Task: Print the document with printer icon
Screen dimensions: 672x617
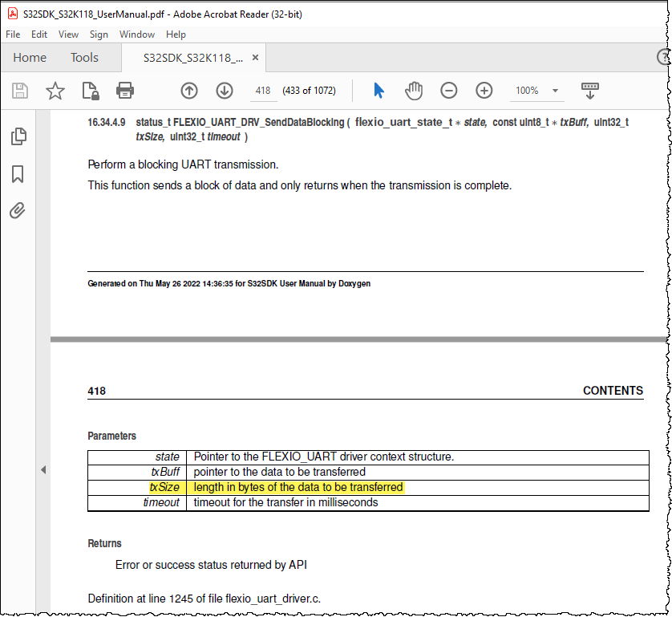Action: [x=125, y=91]
